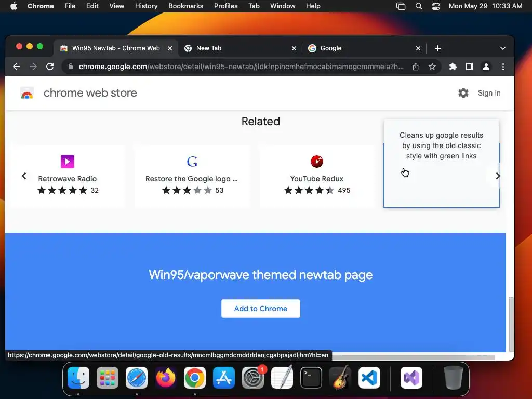Open the Extensions puzzle icon
Image resolution: width=532 pixels, height=399 pixels.
[453, 66]
